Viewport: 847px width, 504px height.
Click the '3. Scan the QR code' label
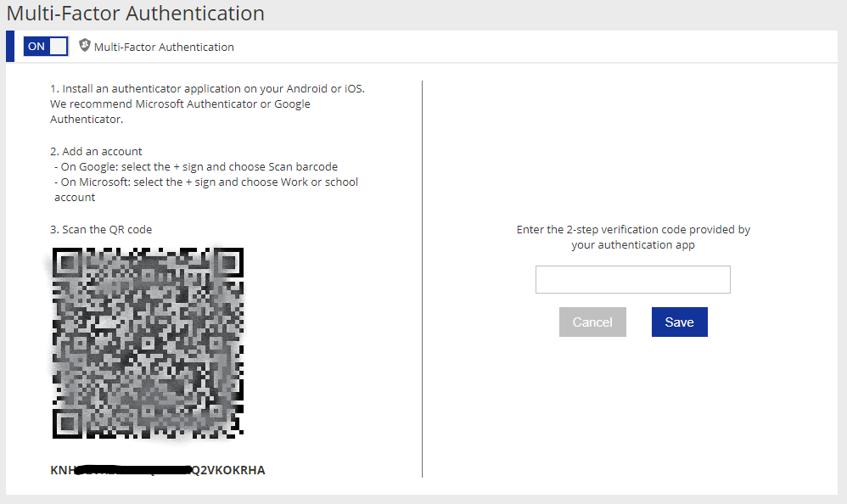(101, 229)
